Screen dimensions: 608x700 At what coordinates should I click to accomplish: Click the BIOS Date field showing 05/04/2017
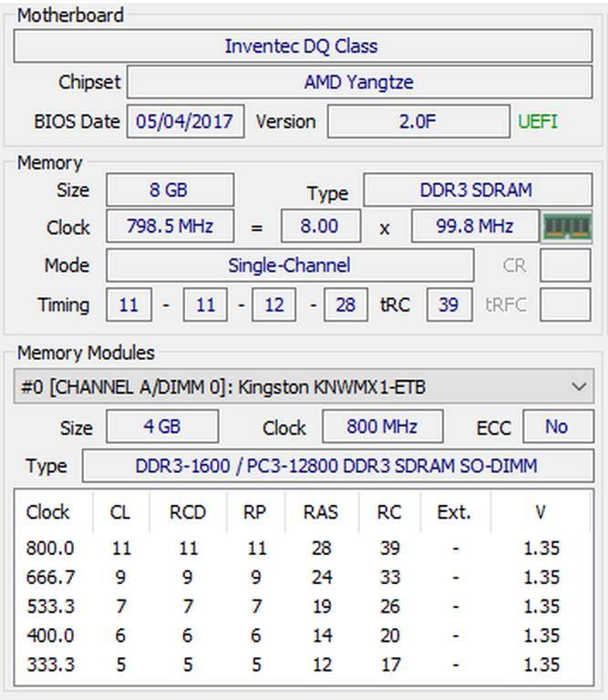click(185, 121)
